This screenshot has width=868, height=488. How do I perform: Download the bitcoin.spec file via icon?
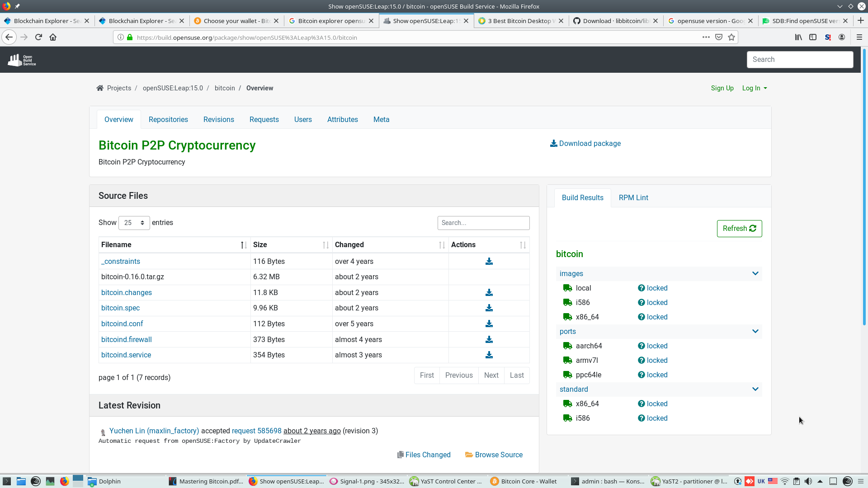click(489, 308)
